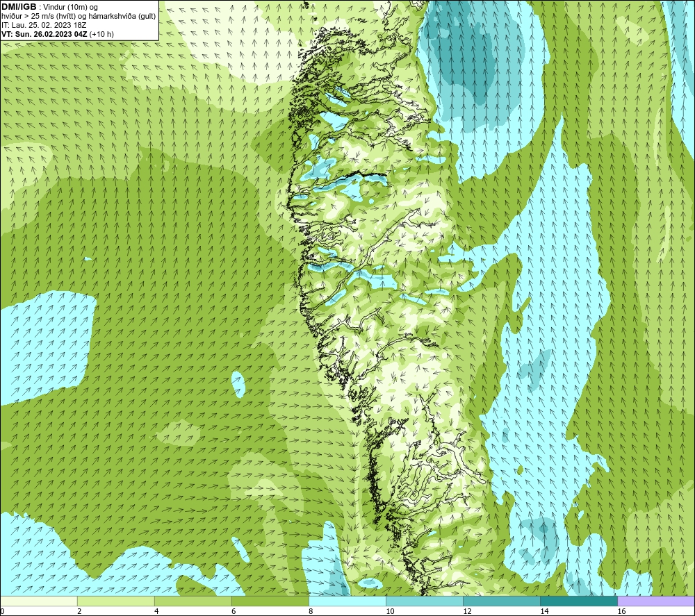Click the pale yellow 0–2 m/s color bar segment
Viewport: 695px width, 616px height.
pos(38,601)
